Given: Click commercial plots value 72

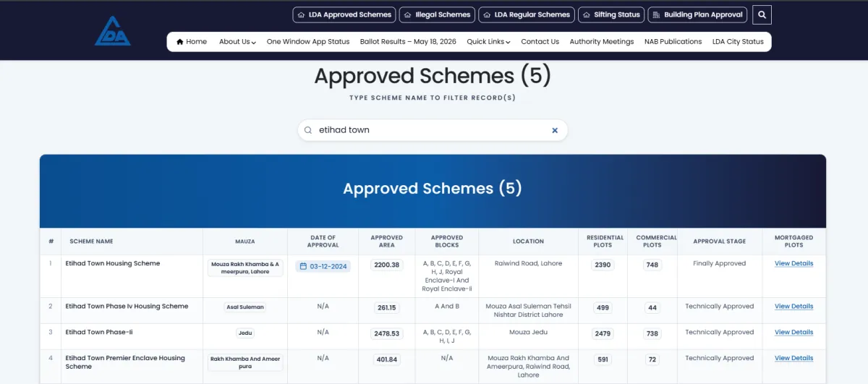Looking at the screenshot, I should (x=652, y=360).
